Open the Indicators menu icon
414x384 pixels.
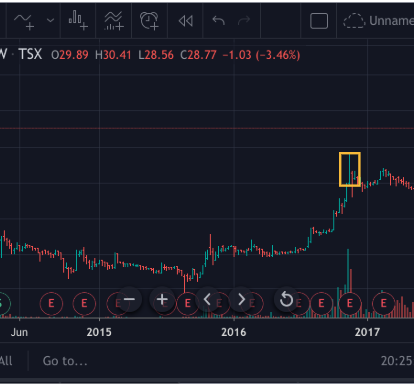coord(114,21)
